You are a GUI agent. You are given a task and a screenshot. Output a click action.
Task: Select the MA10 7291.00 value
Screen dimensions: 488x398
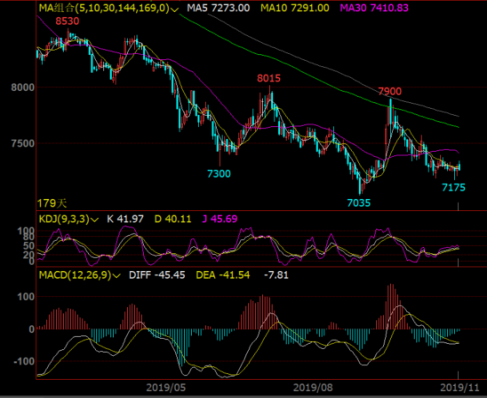[x=295, y=8]
